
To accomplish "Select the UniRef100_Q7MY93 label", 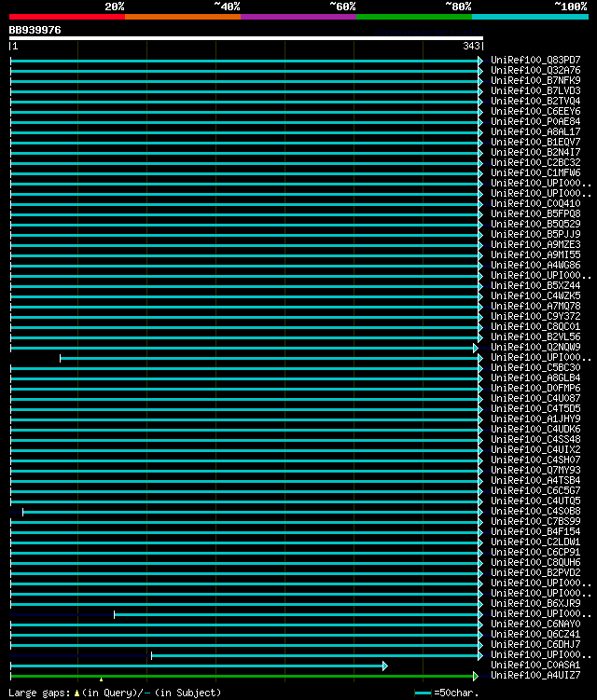I will (x=535, y=471).
